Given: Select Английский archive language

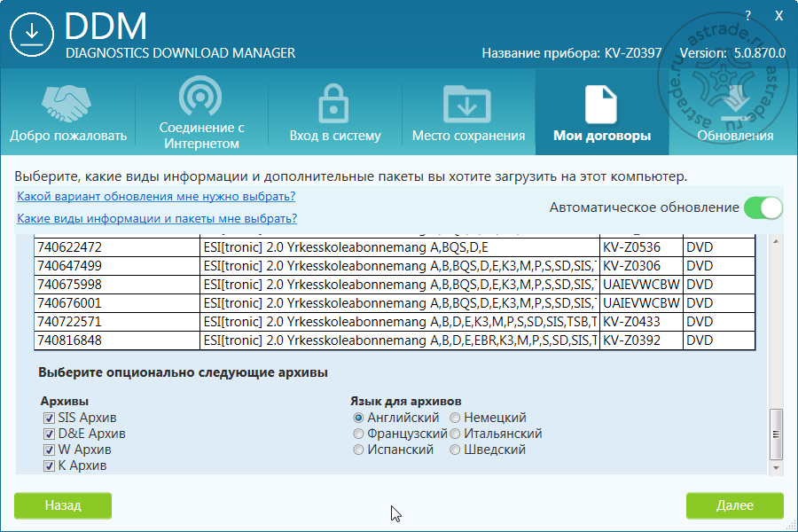Looking at the screenshot, I should pyautogui.click(x=358, y=418).
